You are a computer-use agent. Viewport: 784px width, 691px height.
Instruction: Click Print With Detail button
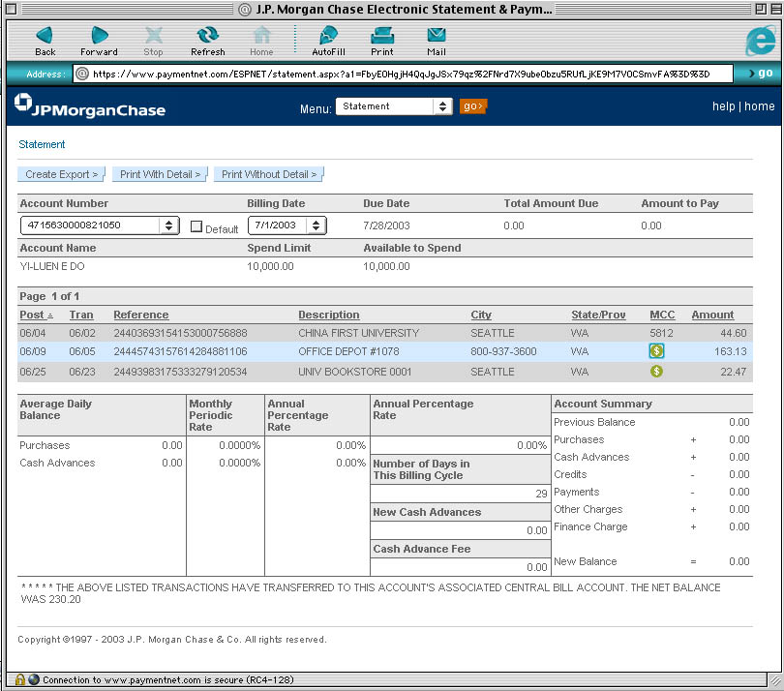[x=160, y=174]
